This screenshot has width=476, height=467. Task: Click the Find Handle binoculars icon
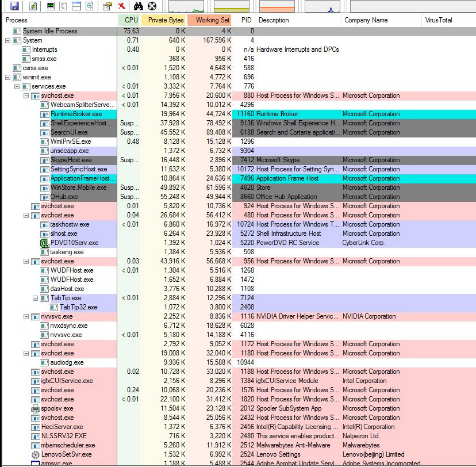coord(138,6)
